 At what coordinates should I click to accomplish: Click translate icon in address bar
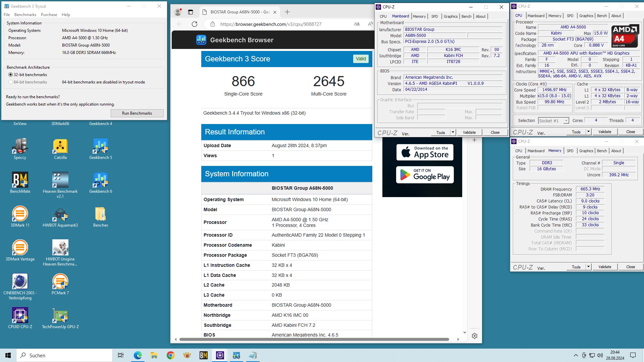pyautogui.click(x=357, y=24)
